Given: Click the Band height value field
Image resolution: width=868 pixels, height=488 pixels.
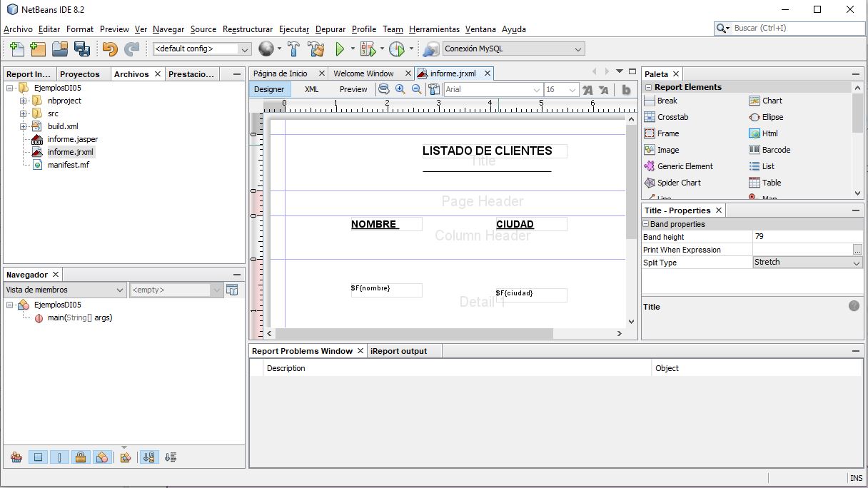Looking at the screenshot, I should pos(808,237).
